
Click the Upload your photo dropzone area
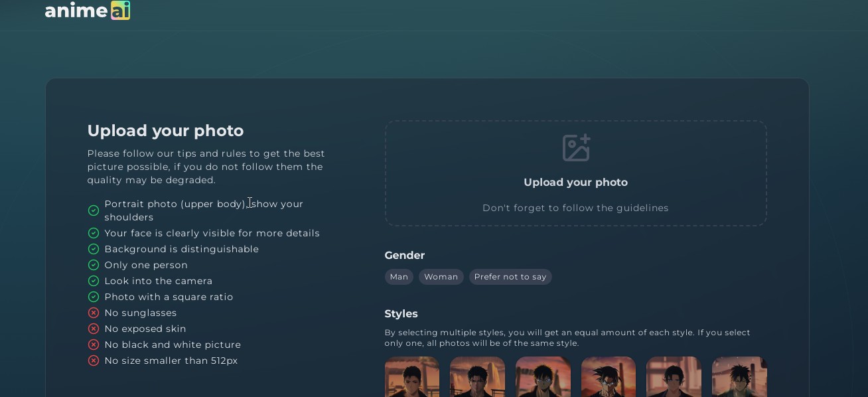[575, 173]
